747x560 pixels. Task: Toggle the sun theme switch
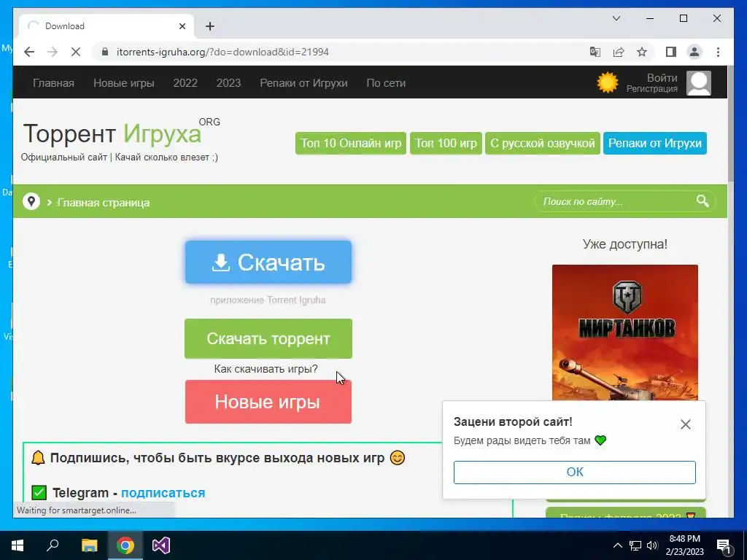(608, 83)
